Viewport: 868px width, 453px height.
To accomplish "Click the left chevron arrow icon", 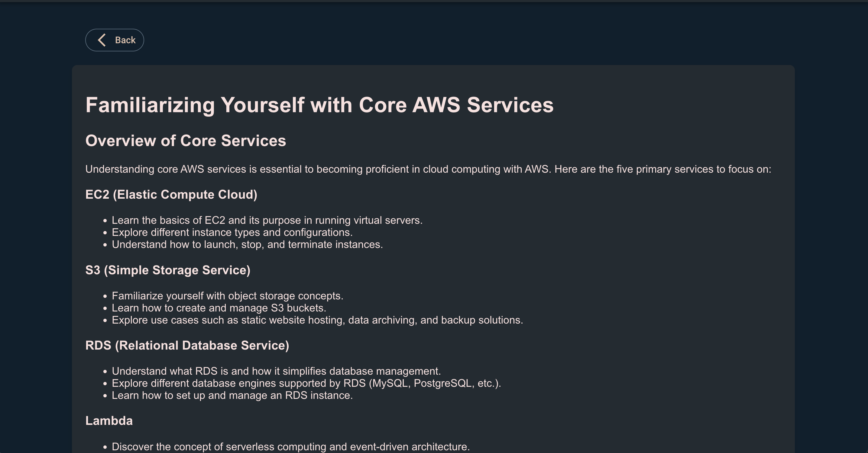I will point(102,40).
